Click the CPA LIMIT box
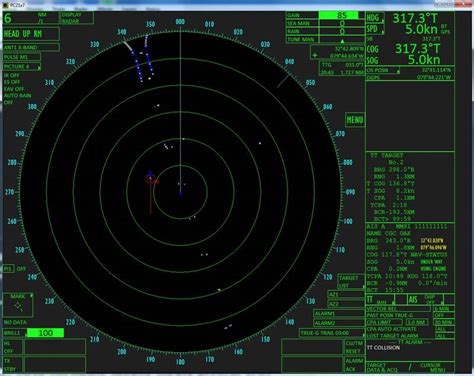Image resolution: width=474 pixels, height=376 pixels. click(384, 322)
